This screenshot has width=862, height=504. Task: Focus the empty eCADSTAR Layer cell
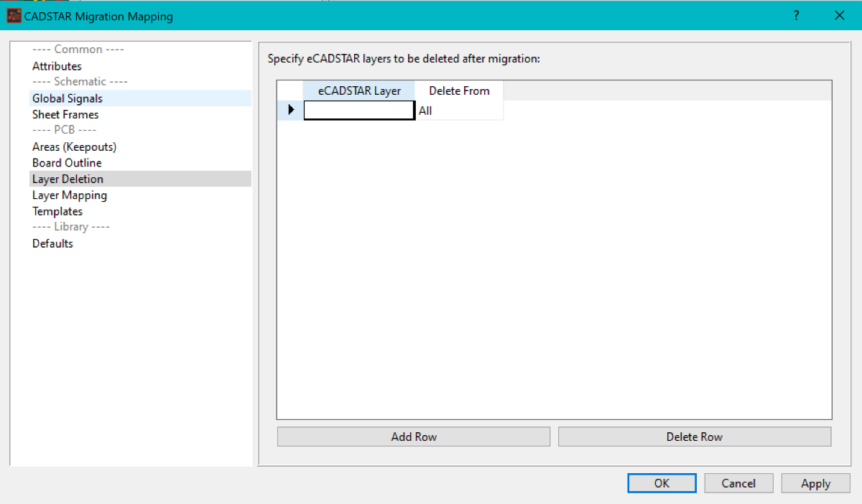[x=359, y=111]
